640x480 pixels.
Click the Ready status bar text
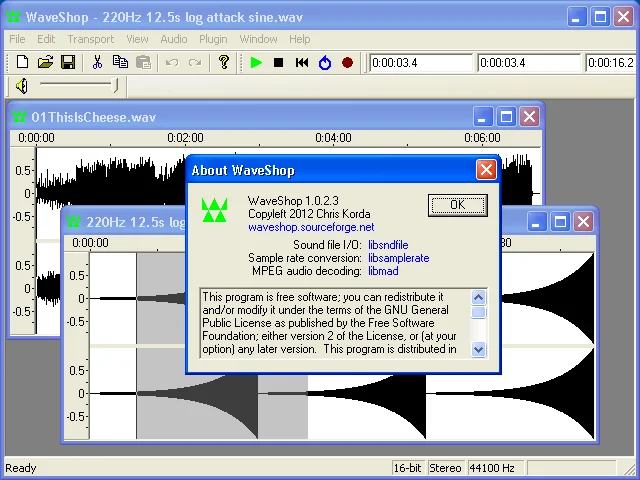(20, 468)
